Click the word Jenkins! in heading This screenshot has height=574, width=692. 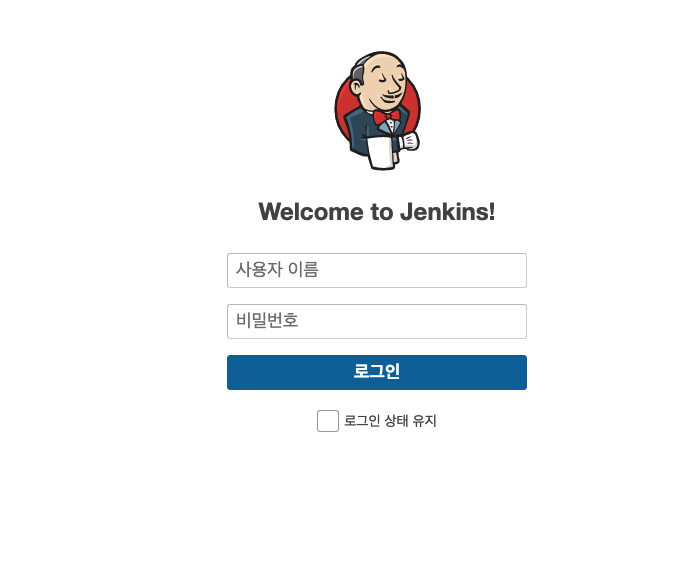coord(448,212)
